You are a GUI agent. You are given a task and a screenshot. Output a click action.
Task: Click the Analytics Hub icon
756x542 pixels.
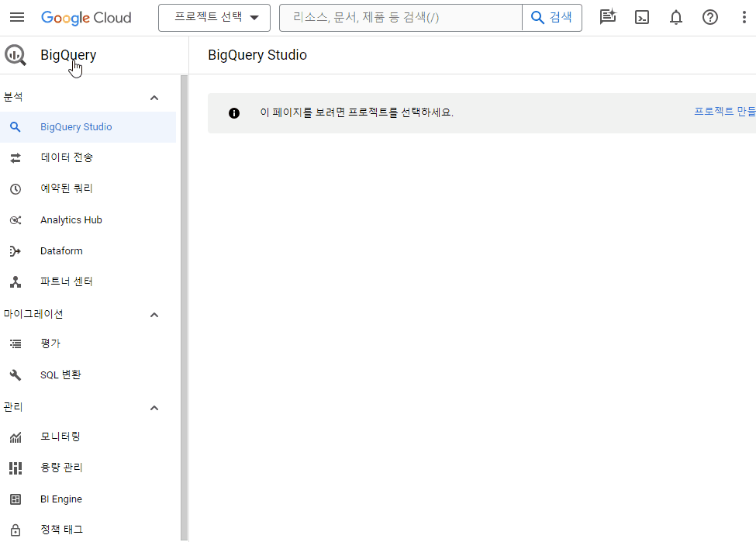point(16,220)
